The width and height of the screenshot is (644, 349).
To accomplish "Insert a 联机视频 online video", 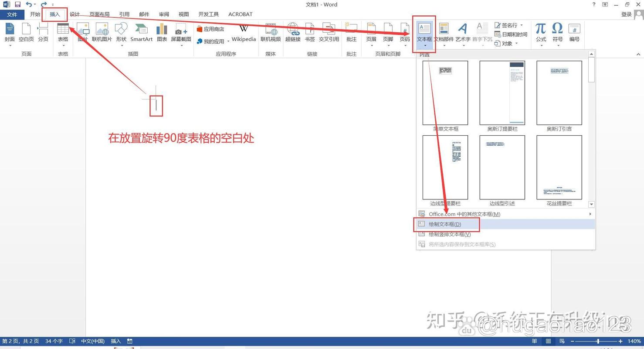I will [x=271, y=33].
